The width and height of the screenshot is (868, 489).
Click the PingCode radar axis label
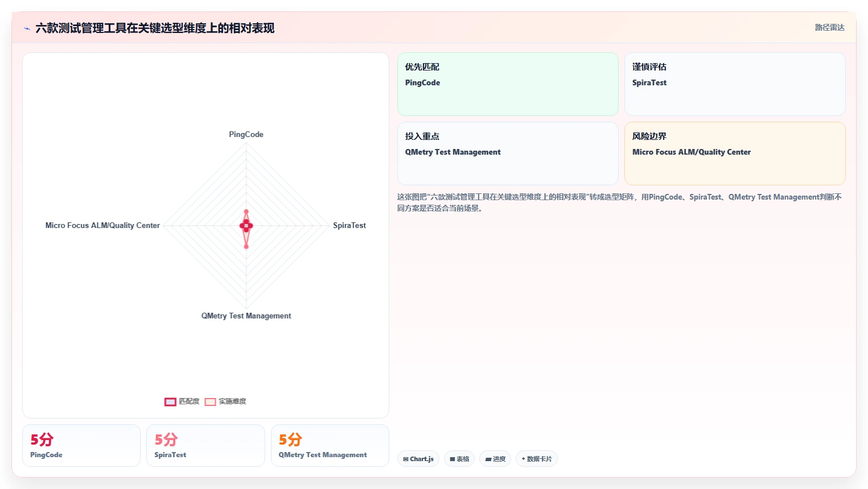(x=246, y=135)
